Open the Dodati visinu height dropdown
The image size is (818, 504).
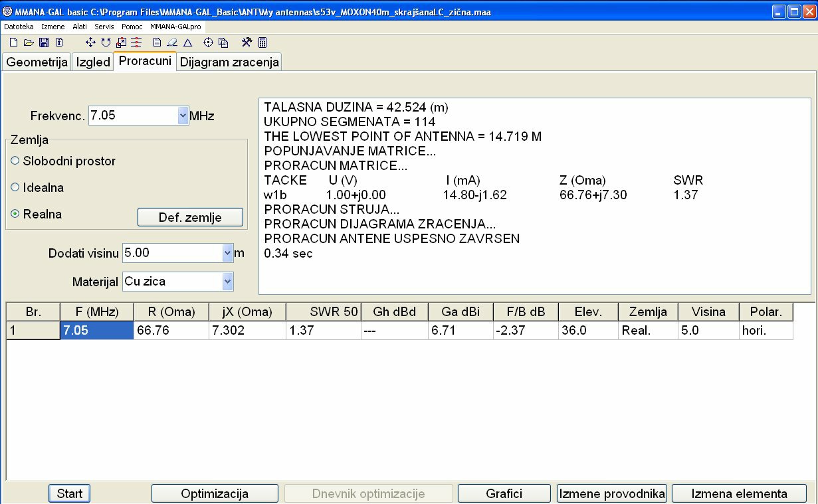[228, 253]
